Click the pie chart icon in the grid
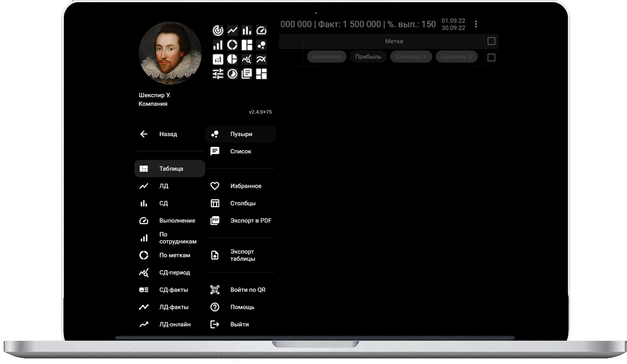The height and width of the screenshot is (364, 627). (x=232, y=59)
